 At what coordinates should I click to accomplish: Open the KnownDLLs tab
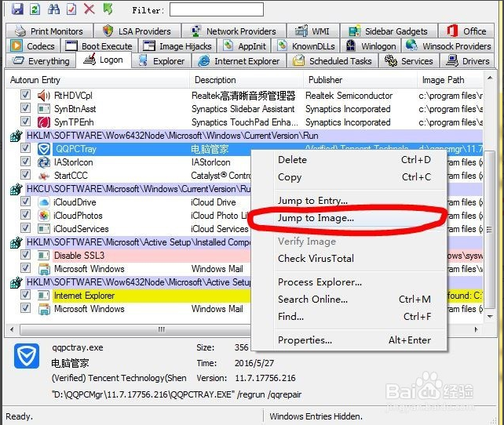pos(306,46)
